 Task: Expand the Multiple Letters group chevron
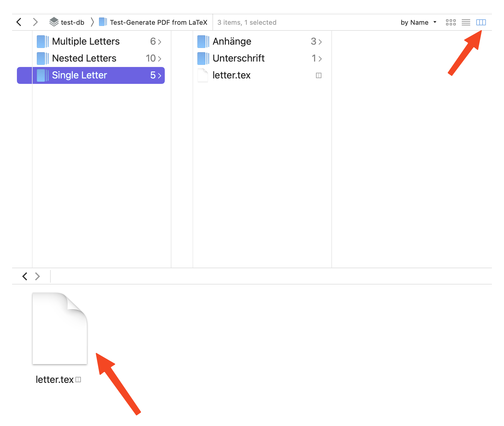tap(160, 42)
